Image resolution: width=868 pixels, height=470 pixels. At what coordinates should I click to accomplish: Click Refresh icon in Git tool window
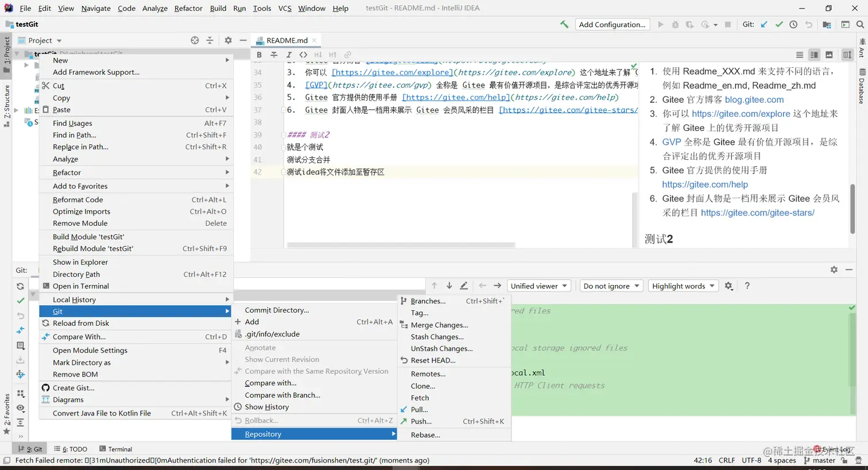point(20,286)
